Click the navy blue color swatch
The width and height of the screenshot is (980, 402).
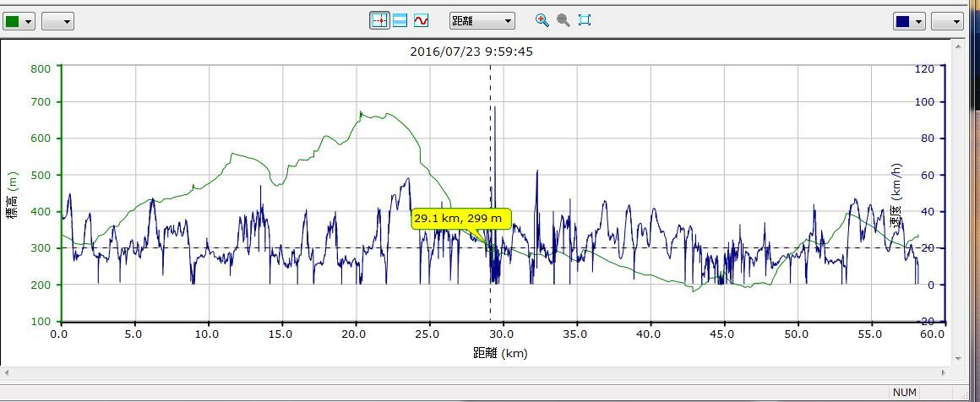[x=902, y=21]
